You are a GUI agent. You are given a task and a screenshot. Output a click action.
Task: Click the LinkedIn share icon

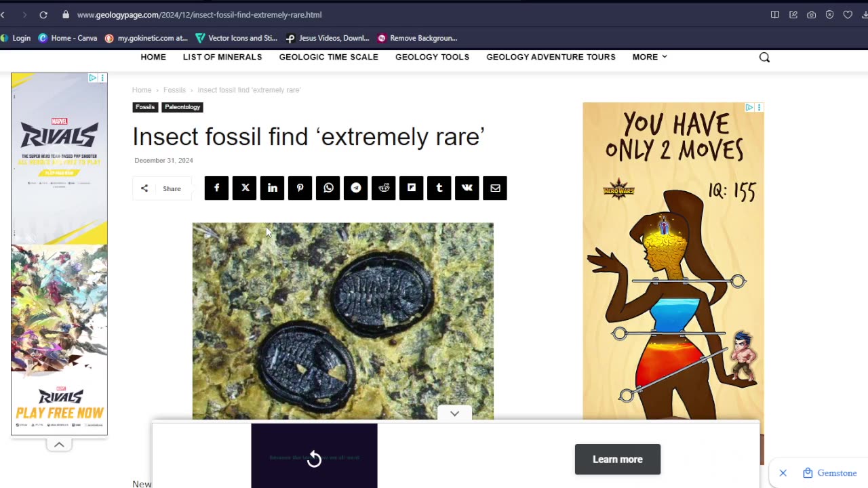tap(272, 188)
